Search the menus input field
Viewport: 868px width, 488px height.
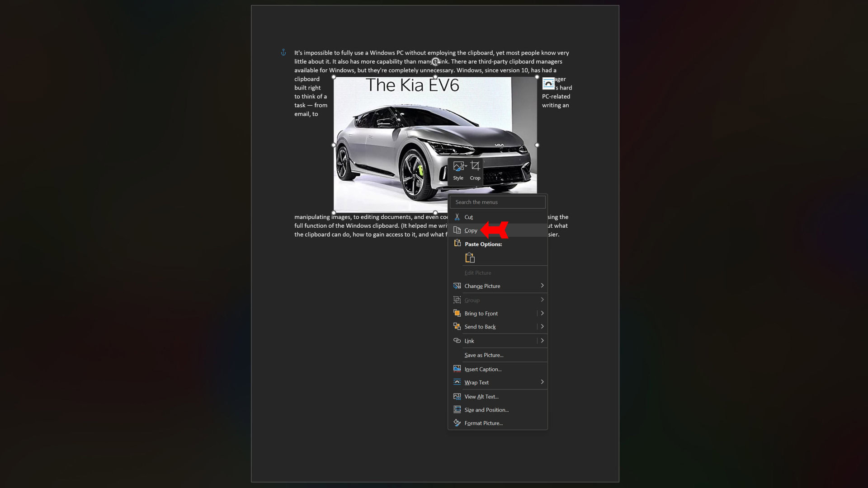[x=498, y=202]
